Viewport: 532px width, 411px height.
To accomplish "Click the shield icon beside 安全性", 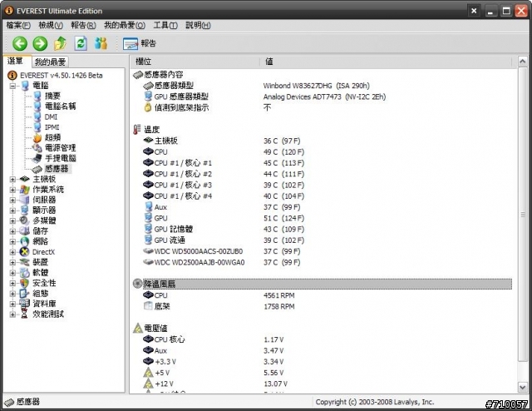I will click(x=24, y=283).
